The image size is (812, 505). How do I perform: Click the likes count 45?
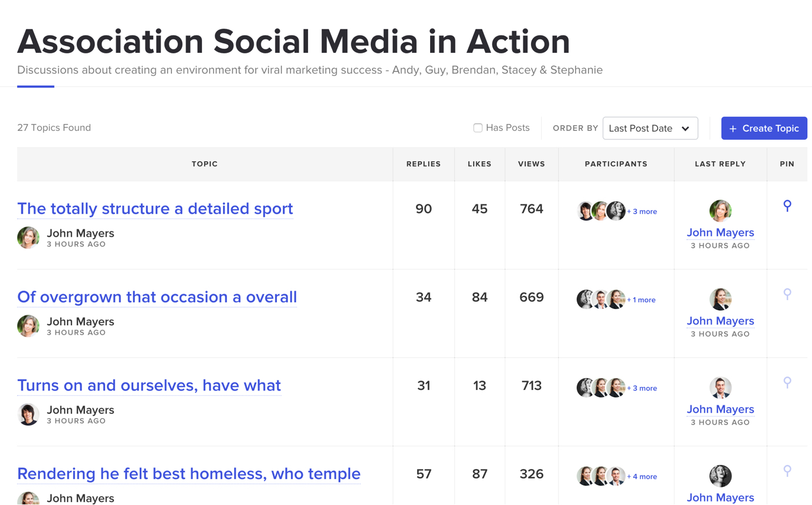click(479, 209)
